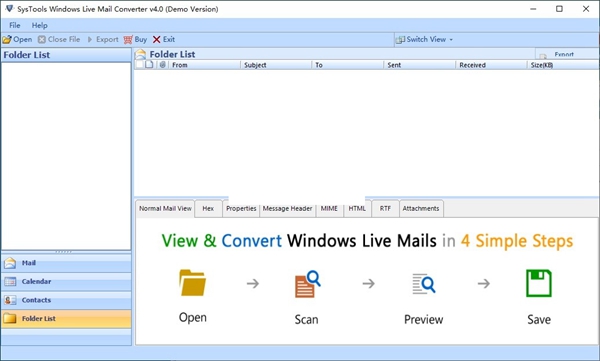Click the attachment icon column header
This screenshot has height=361, width=600.
163,65
